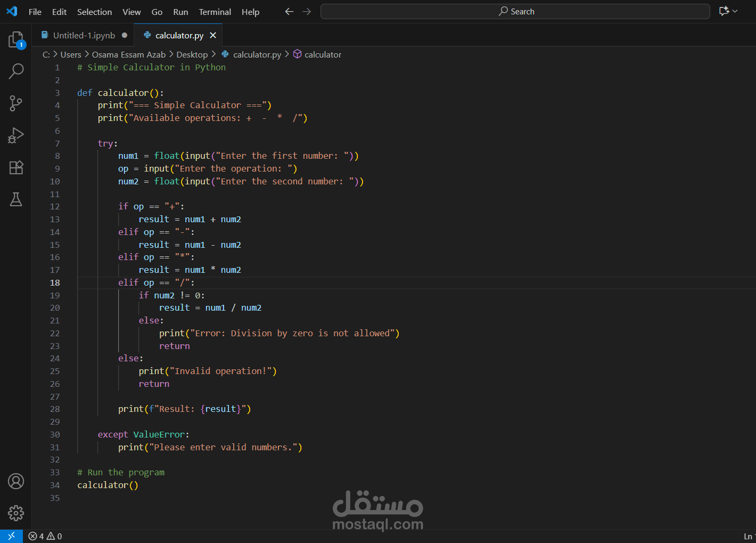
Task: Open the Accounts icon menu
Action: (x=16, y=481)
